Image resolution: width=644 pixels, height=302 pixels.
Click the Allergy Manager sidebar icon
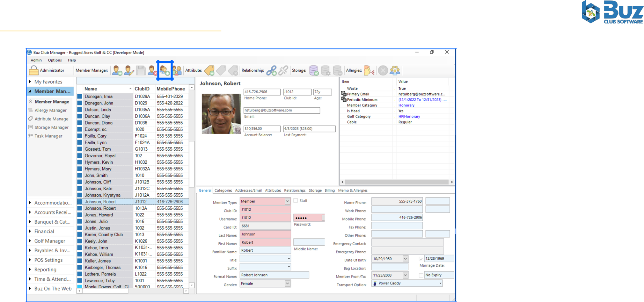(31, 110)
